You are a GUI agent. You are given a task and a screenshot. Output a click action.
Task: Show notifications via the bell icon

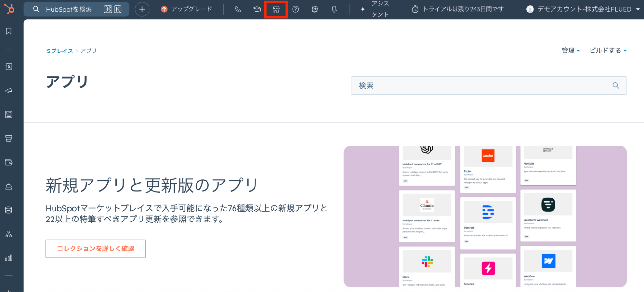(x=334, y=9)
